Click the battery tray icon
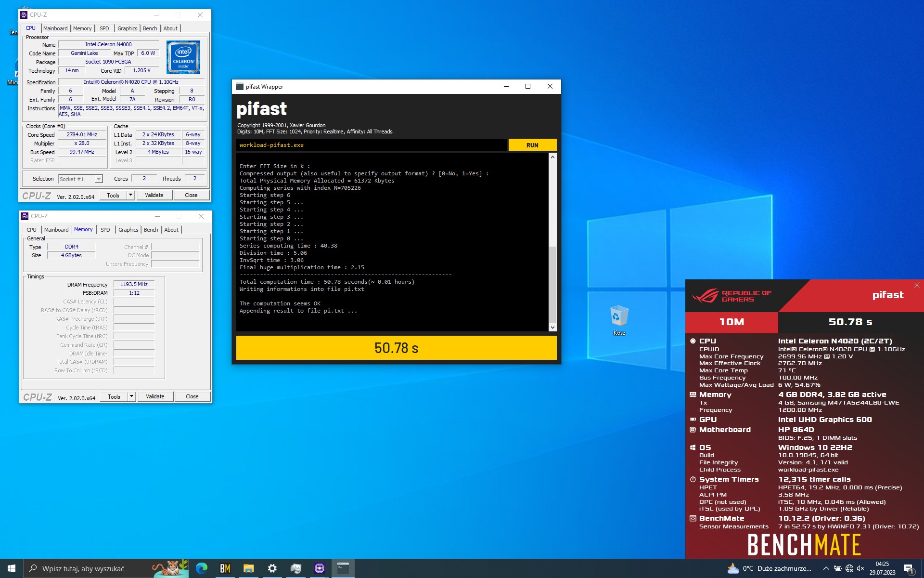Image resolution: width=924 pixels, height=578 pixels. (837, 568)
